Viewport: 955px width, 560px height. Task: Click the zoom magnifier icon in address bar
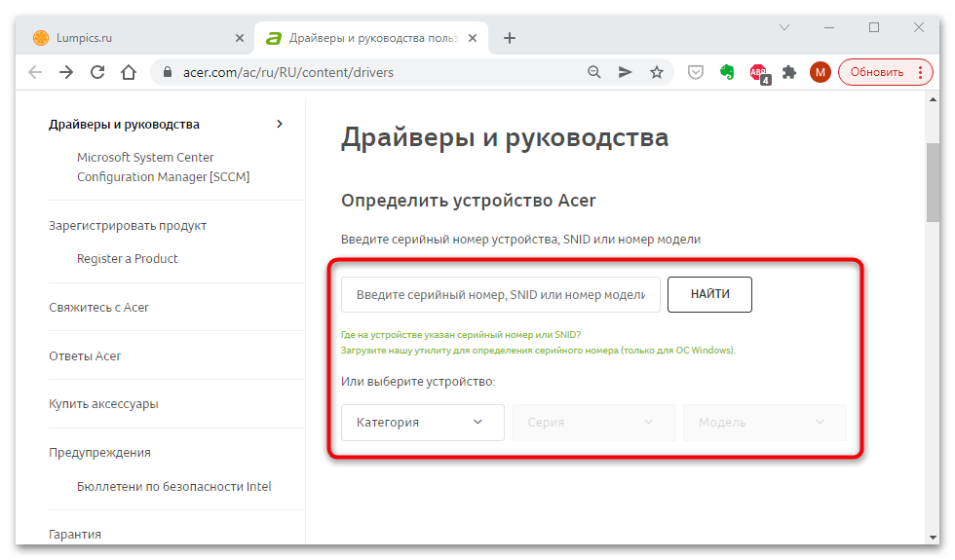594,72
